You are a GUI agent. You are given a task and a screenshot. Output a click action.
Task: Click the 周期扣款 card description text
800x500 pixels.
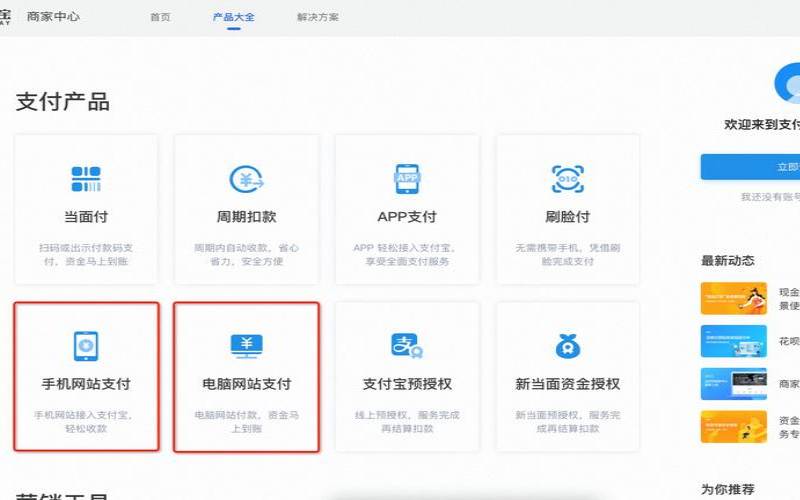(x=246, y=255)
